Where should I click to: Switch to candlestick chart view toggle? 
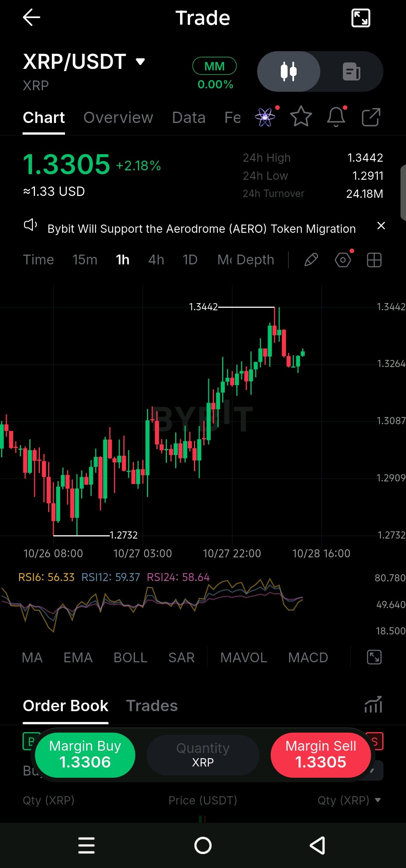click(x=289, y=71)
